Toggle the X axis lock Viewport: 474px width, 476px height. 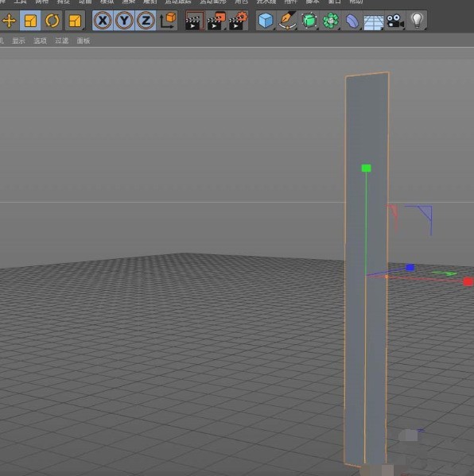point(103,21)
